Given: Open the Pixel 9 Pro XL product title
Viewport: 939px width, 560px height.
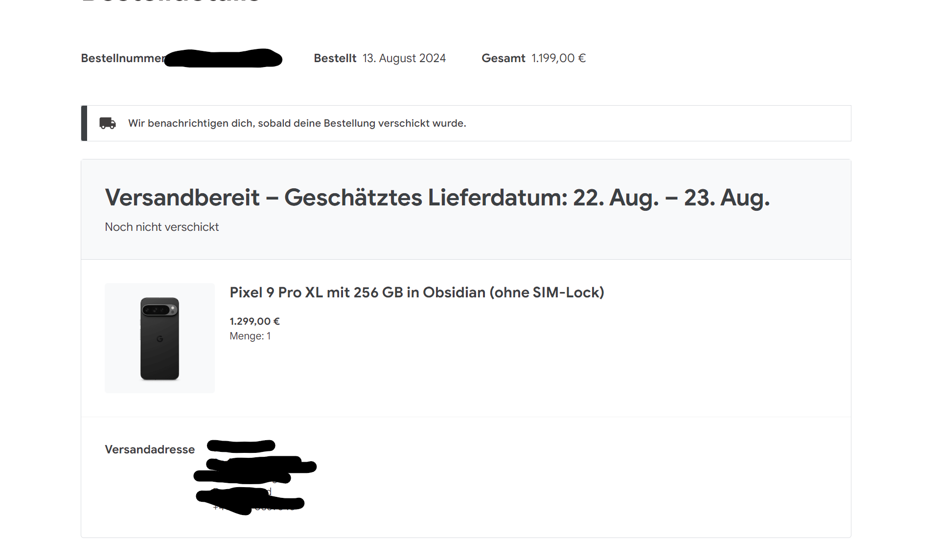Looking at the screenshot, I should 416,292.
